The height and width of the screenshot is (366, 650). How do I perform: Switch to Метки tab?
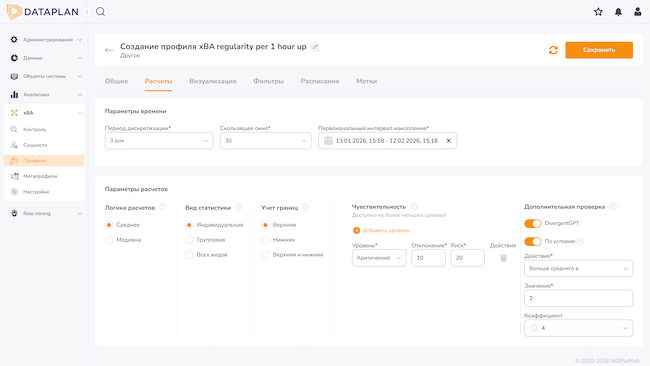(x=366, y=81)
